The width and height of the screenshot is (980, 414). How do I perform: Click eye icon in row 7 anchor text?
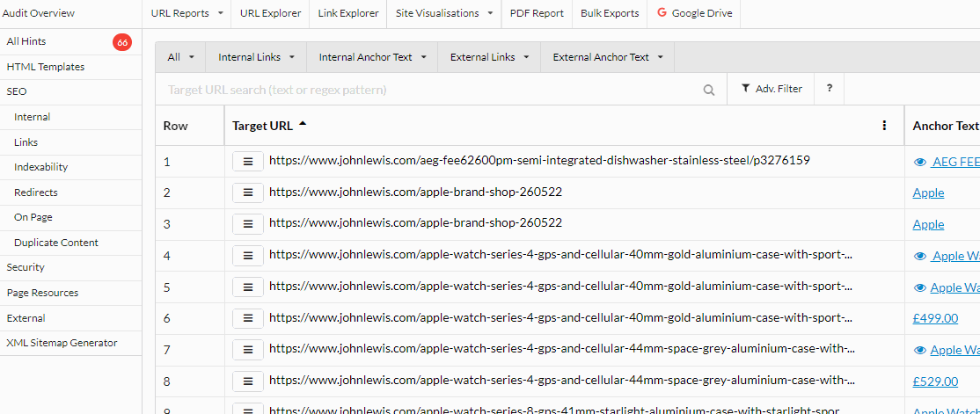pos(919,351)
